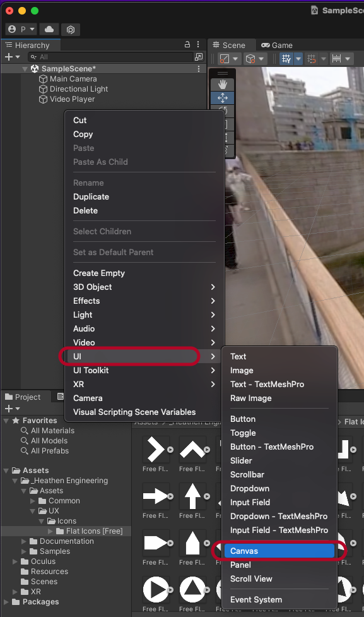Switch to the Game tab
This screenshot has height=617, width=364.
277,45
